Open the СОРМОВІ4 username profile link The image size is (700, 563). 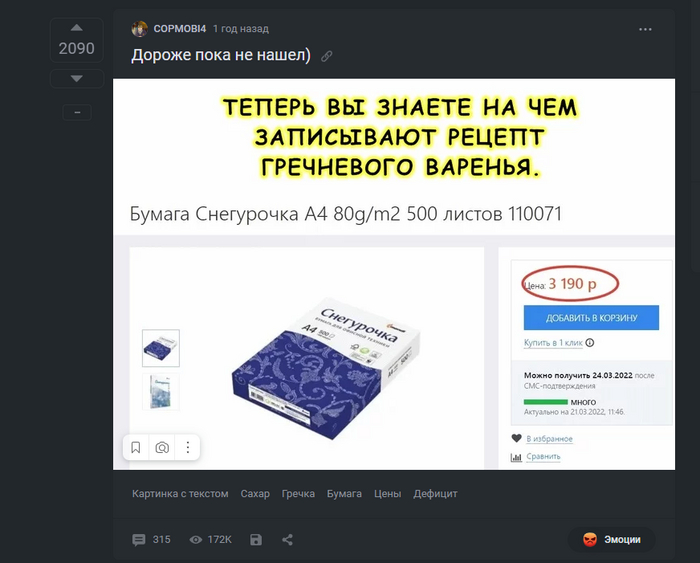180,29
